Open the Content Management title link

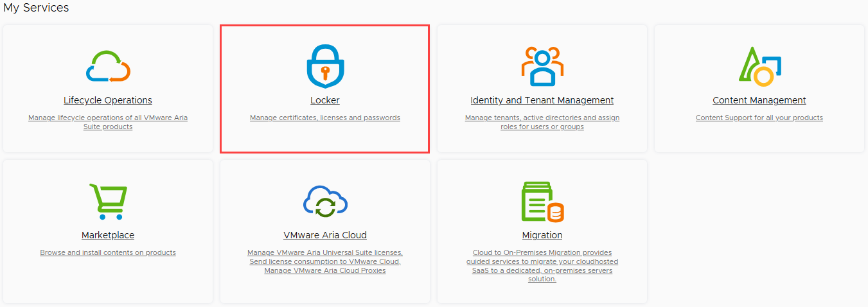click(x=759, y=101)
